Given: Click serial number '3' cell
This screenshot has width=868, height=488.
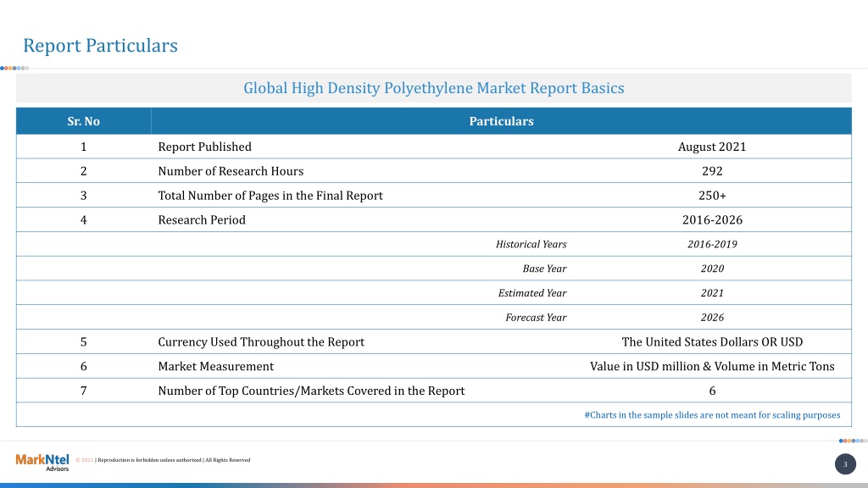Looking at the screenshot, I should [84, 196].
